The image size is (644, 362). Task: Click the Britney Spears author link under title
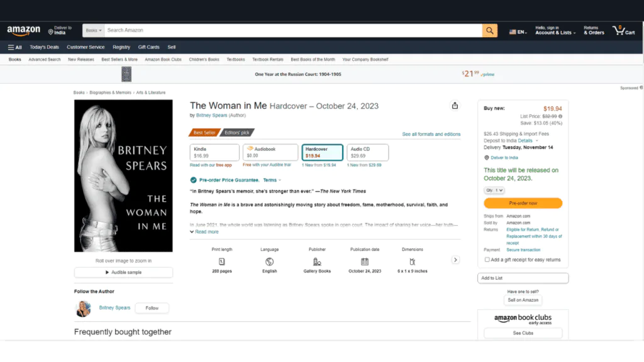tap(211, 116)
